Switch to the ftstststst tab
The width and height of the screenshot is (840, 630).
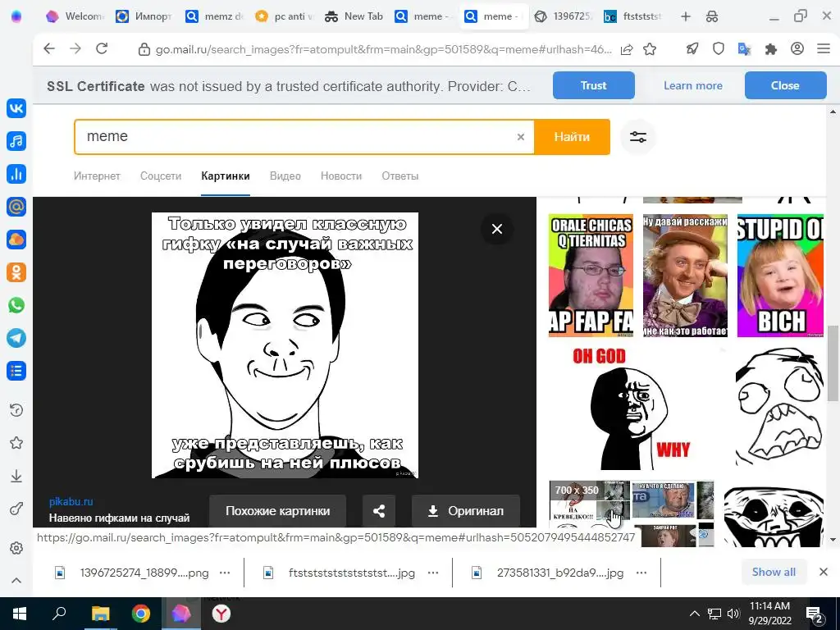pos(633,16)
